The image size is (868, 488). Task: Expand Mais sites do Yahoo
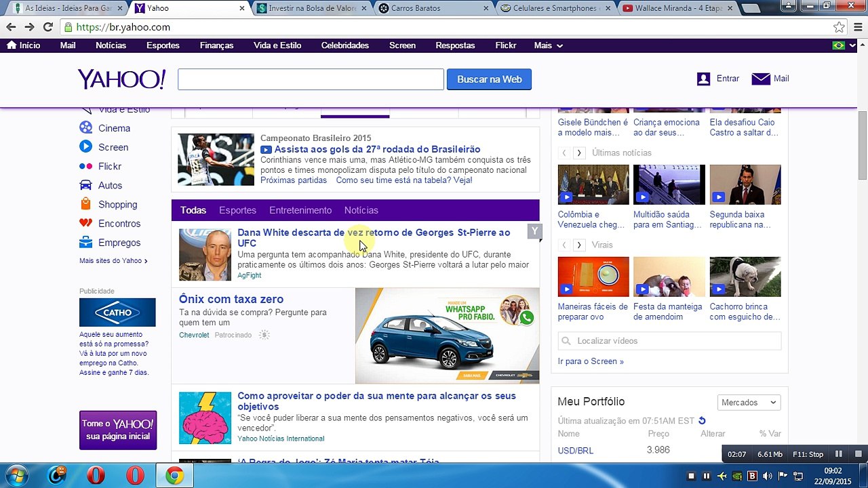coord(113,260)
